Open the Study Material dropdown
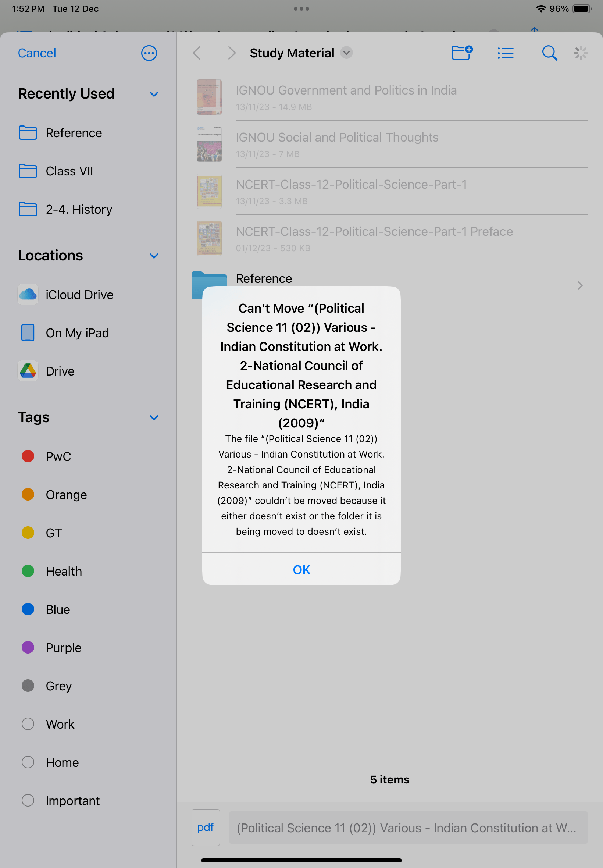The width and height of the screenshot is (603, 868). (x=346, y=53)
